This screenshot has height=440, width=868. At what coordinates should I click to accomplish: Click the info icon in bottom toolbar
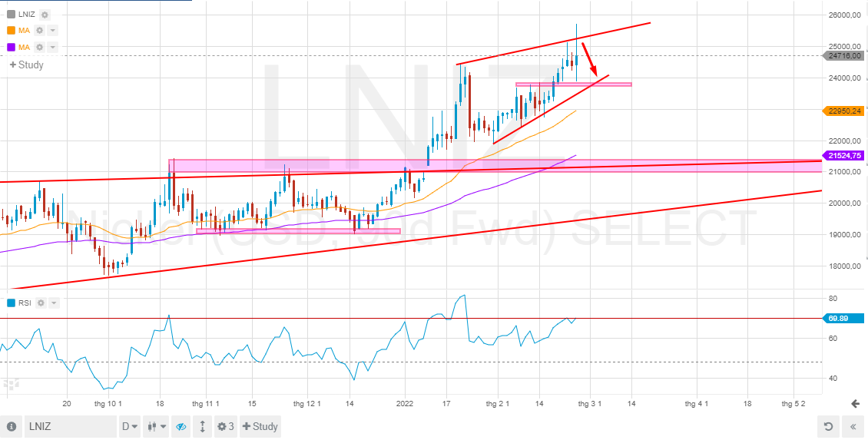[11, 427]
